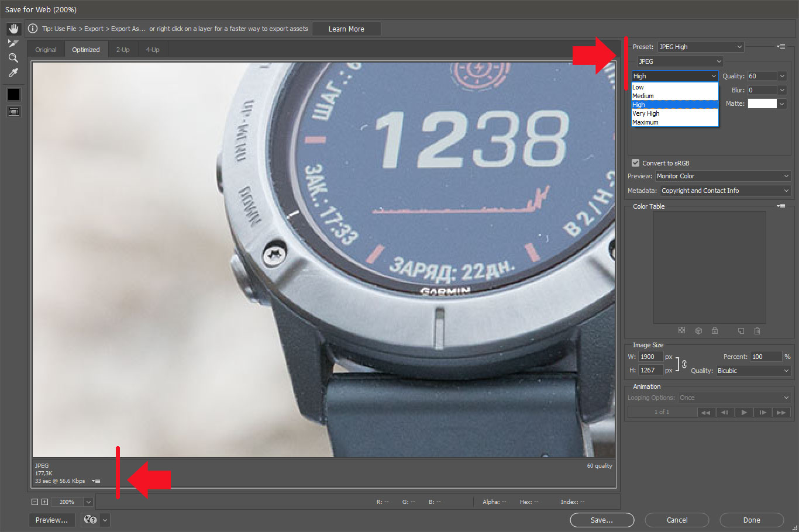
Task: Click the zoom in plus icon
Action: 44,502
